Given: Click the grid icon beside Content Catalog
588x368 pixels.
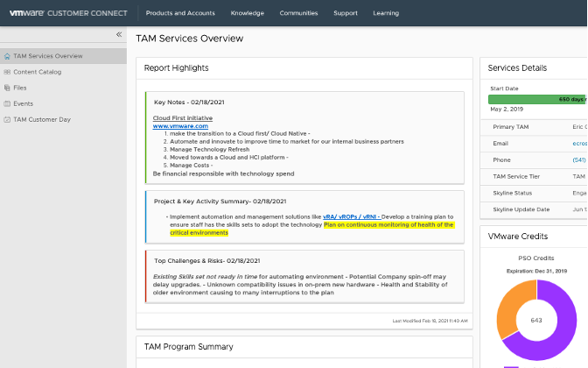Looking at the screenshot, I should [x=7, y=72].
